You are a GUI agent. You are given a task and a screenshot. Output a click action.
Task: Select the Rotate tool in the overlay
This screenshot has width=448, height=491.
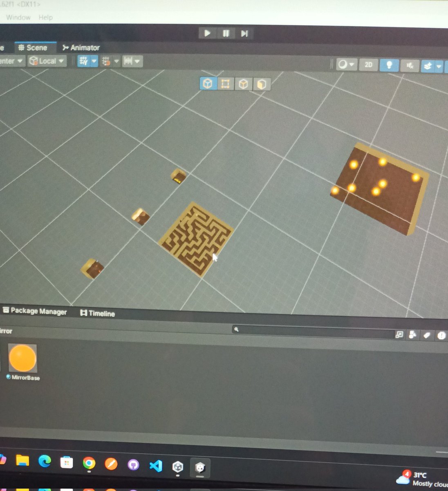244,83
